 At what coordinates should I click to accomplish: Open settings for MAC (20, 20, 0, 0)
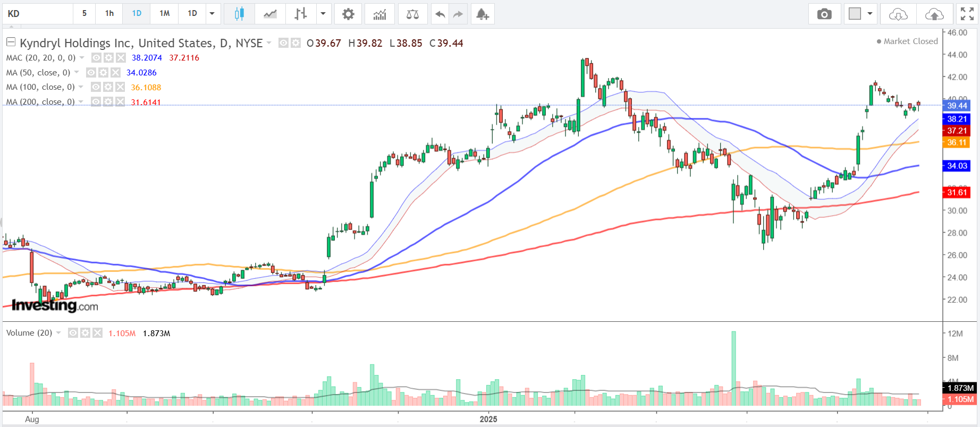click(108, 57)
